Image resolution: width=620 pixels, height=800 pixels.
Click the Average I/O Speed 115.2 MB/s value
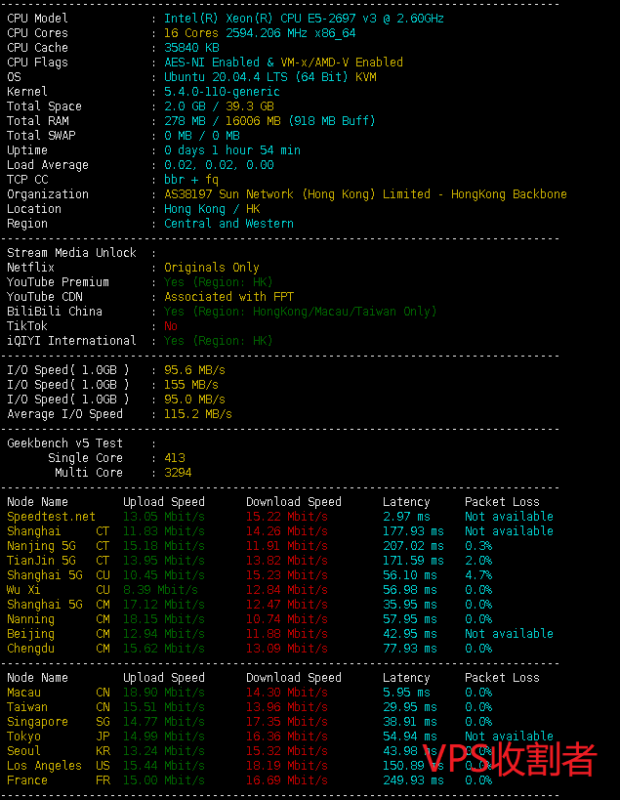tap(198, 414)
